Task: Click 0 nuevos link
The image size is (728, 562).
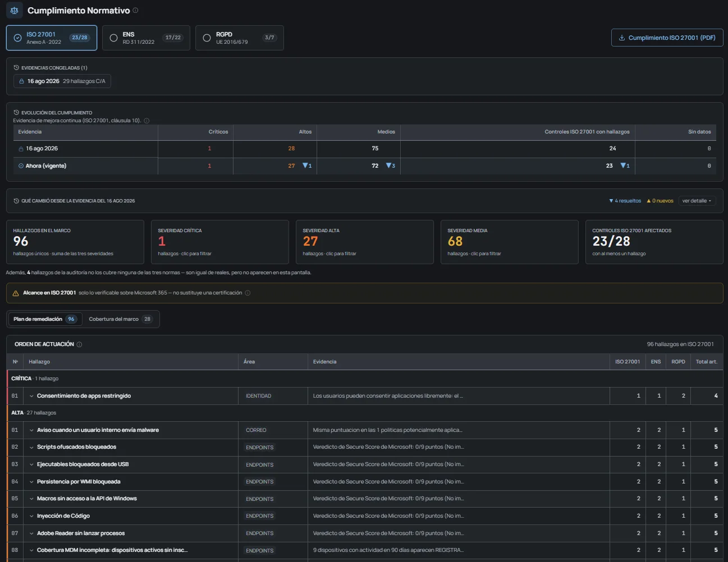Action: pyautogui.click(x=660, y=201)
